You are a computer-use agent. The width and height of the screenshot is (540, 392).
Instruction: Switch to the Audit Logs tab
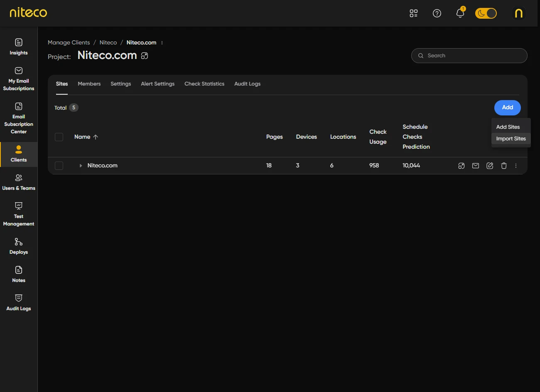pos(248,84)
